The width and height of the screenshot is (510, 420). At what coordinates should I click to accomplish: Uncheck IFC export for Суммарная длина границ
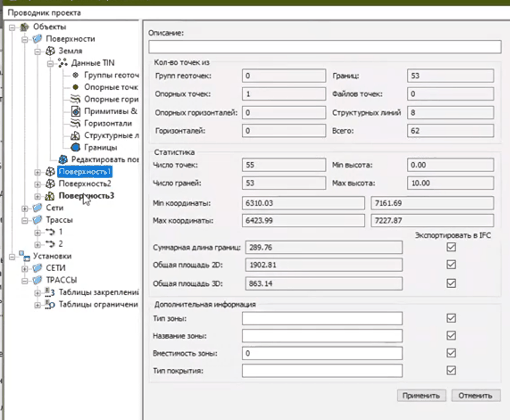tap(451, 247)
